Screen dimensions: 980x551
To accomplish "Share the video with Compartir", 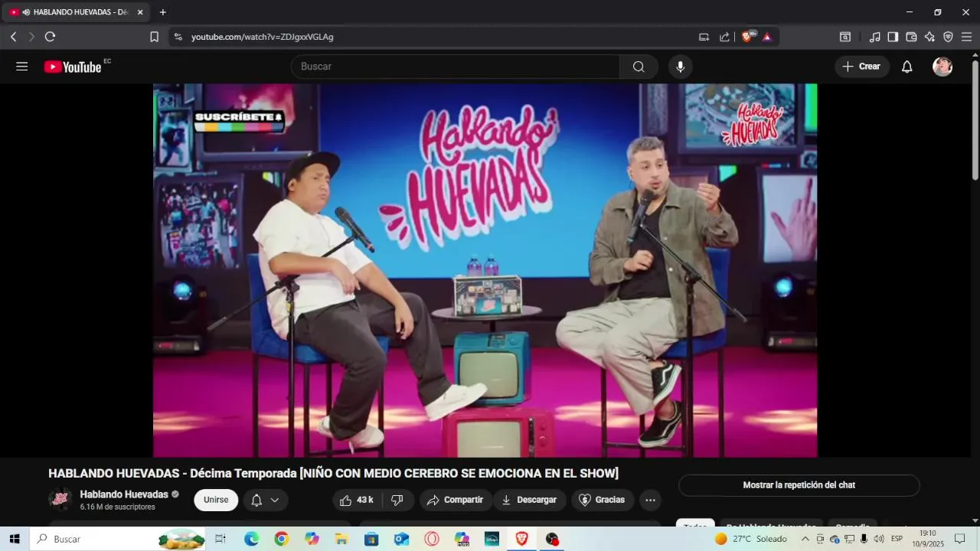I will pos(455,500).
